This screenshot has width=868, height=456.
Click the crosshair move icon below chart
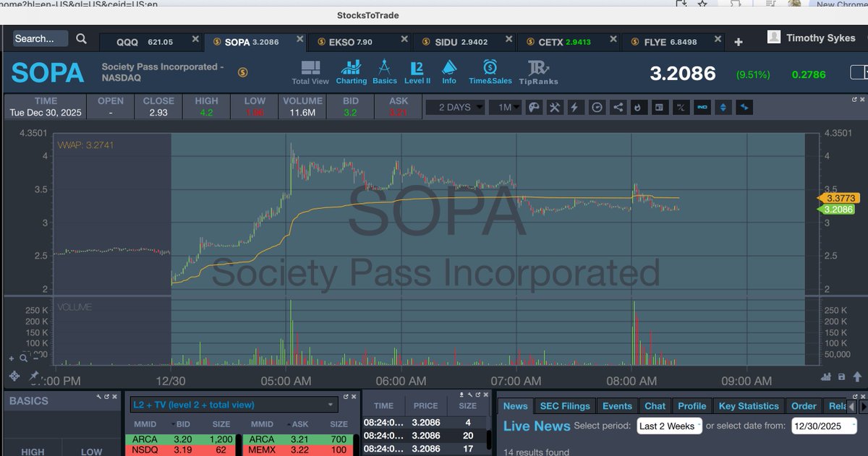tap(14, 377)
